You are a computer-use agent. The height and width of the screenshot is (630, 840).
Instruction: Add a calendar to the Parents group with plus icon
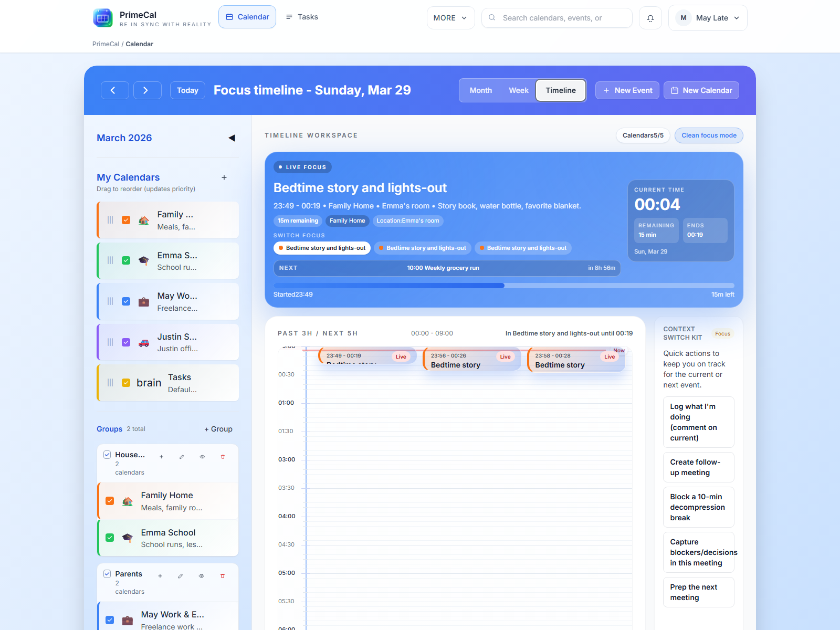pos(160,576)
